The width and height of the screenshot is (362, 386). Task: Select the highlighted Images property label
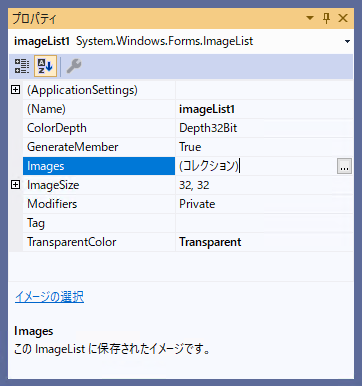99,166
